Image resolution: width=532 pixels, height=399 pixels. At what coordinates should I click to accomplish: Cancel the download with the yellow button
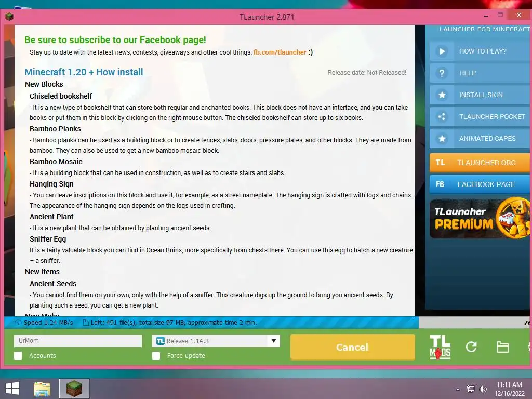click(x=353, y=347)
